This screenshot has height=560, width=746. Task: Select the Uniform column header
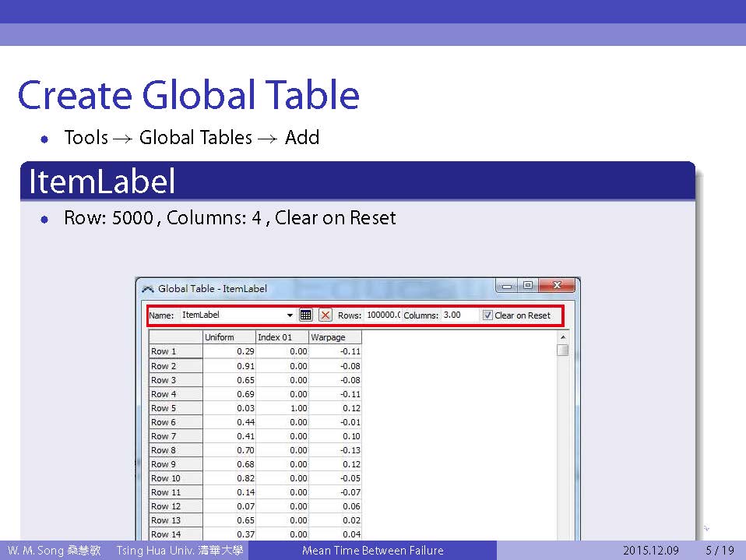(229, 337)
